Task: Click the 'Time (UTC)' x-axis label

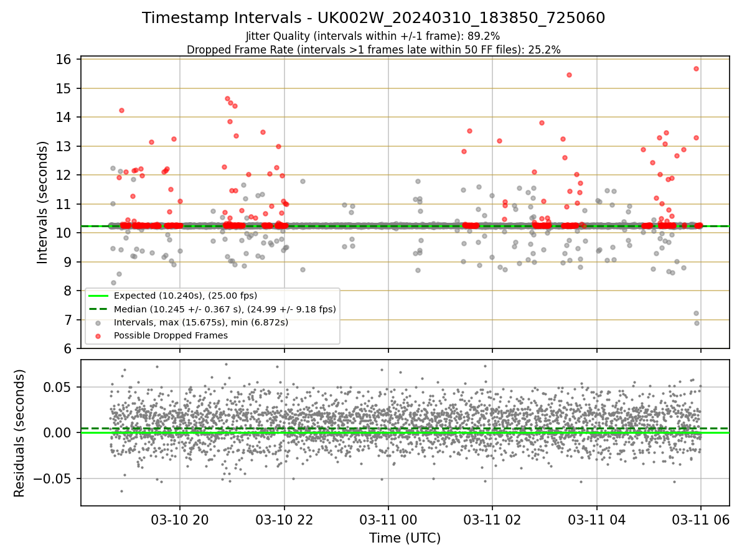Action: pos(405,538)
